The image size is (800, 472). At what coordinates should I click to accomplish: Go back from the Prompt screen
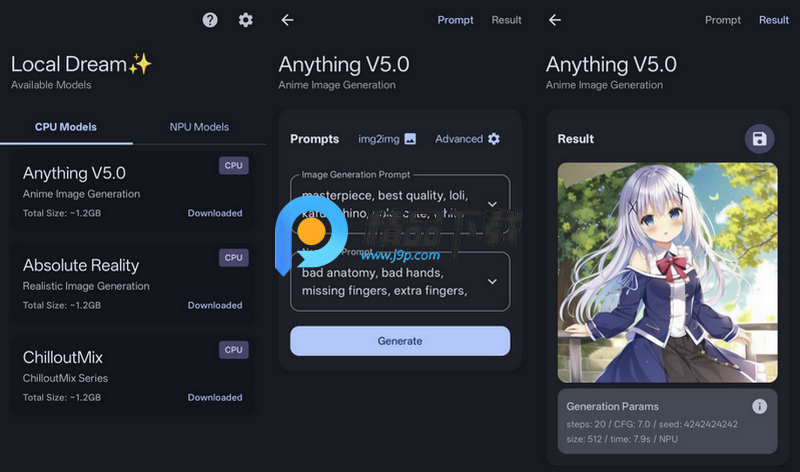[x=287, y=20]
